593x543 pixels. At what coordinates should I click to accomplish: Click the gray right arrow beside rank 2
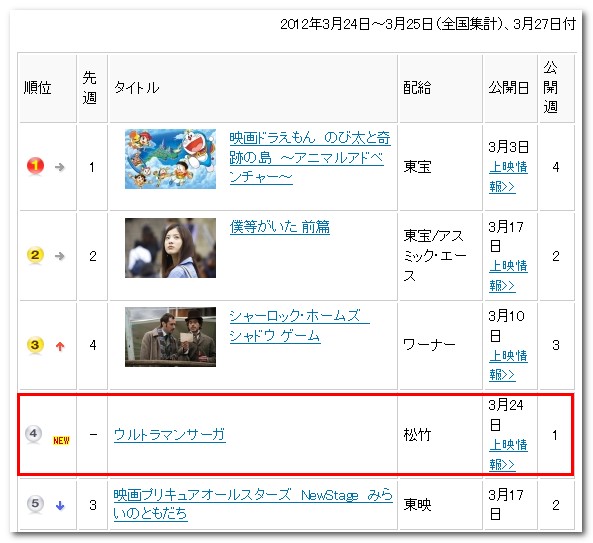pos(59,256)
